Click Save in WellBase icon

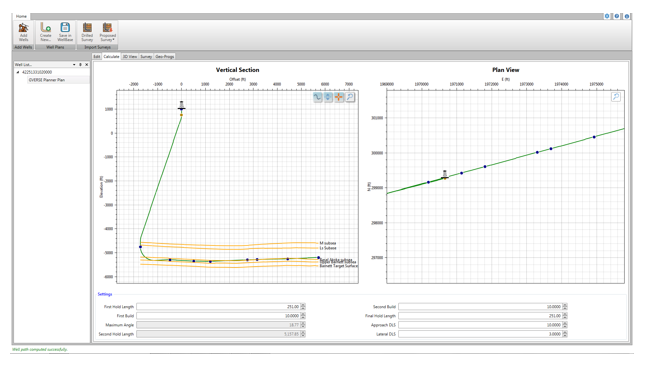tap(65, 32)
